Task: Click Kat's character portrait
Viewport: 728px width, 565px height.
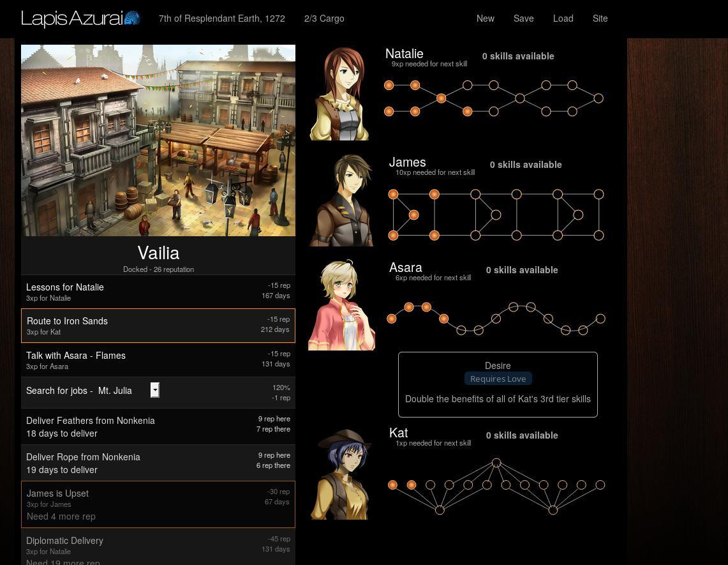Action: coord(342,474)
